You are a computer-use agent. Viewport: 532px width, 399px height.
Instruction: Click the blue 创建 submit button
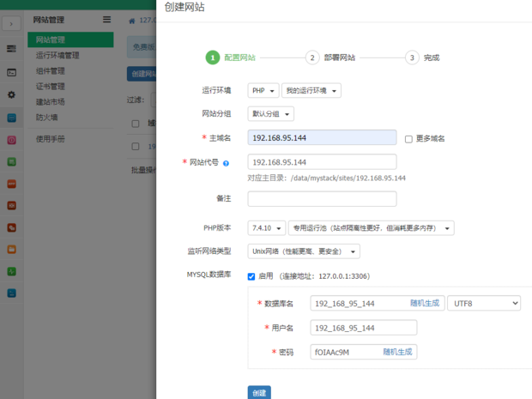[259, 392]
